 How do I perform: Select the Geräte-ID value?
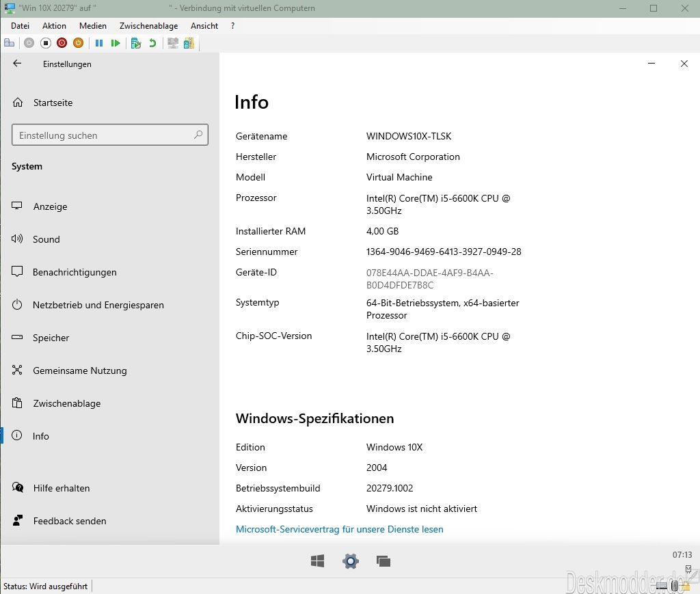[429, 279]
